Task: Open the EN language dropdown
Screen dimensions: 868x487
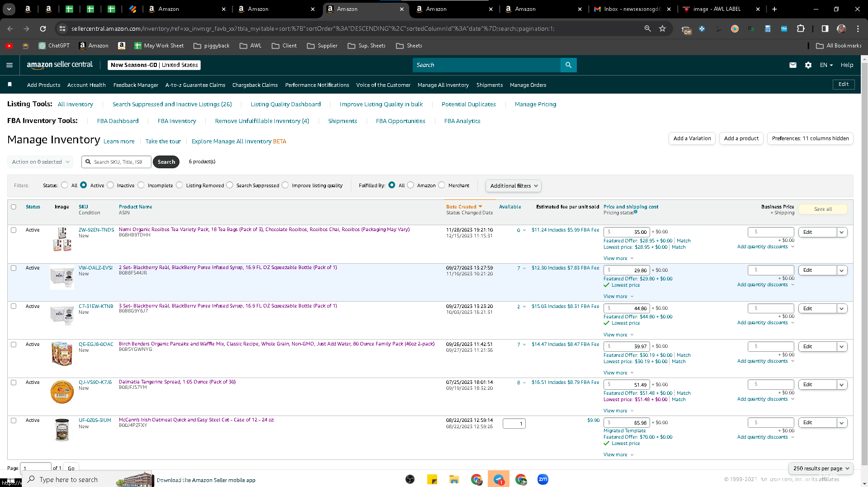Action: pos(826,65)
